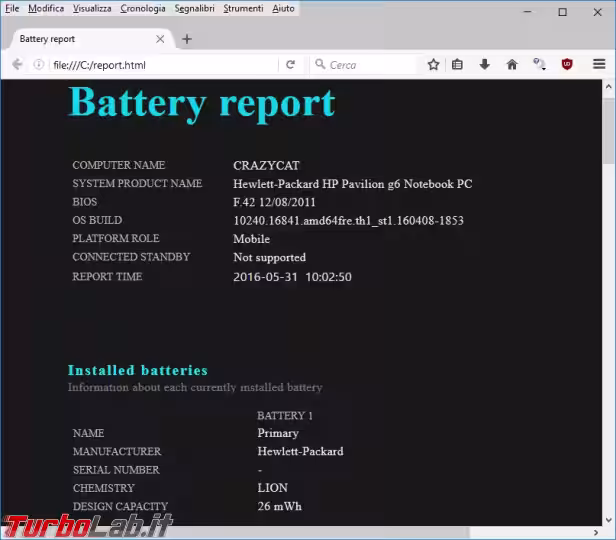Viewport: 616px width, 540px height.
Task: Open a new tab with plus button
Action: tap(187, 39)
